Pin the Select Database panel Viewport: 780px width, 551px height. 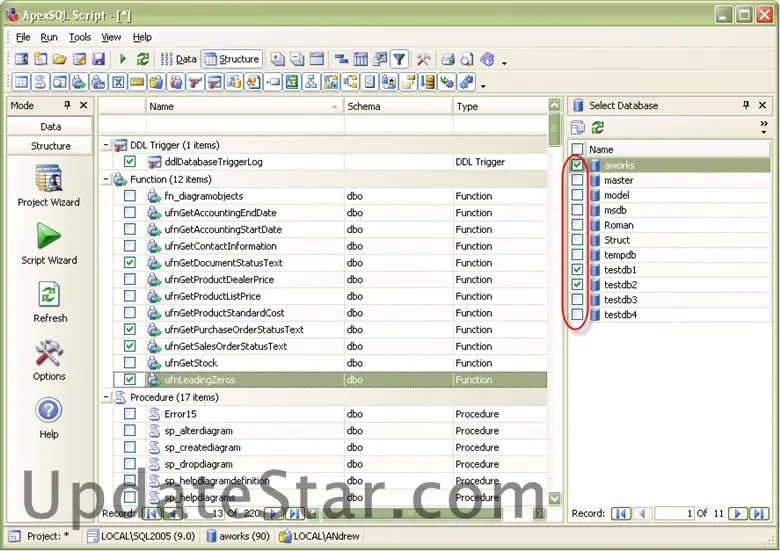click(746, 105)
